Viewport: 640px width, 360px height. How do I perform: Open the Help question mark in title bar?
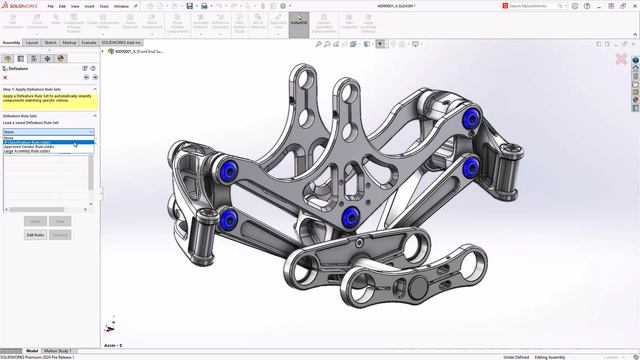(x=587, y=6)
